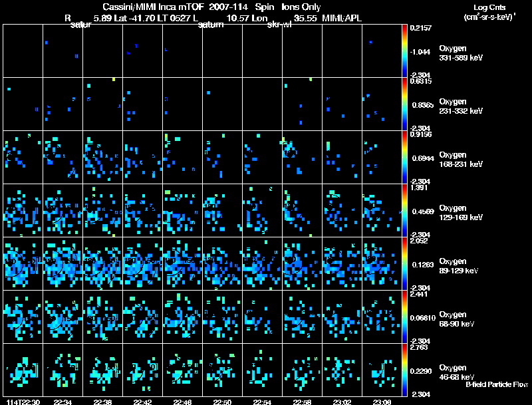532x405 pixels.
Task: Select the Oxygen 46-68 keV row label
Action: pos(457,372)
